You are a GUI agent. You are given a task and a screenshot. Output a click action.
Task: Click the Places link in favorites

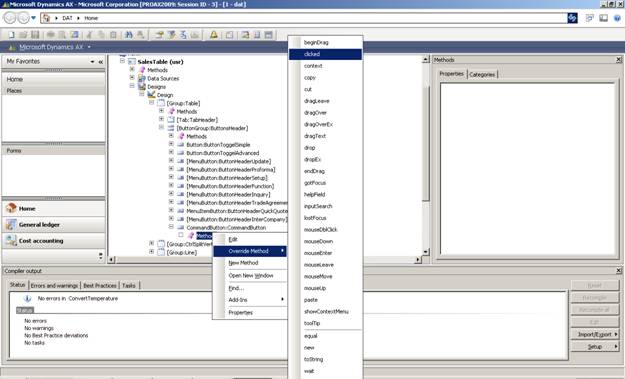coord(14,91)
